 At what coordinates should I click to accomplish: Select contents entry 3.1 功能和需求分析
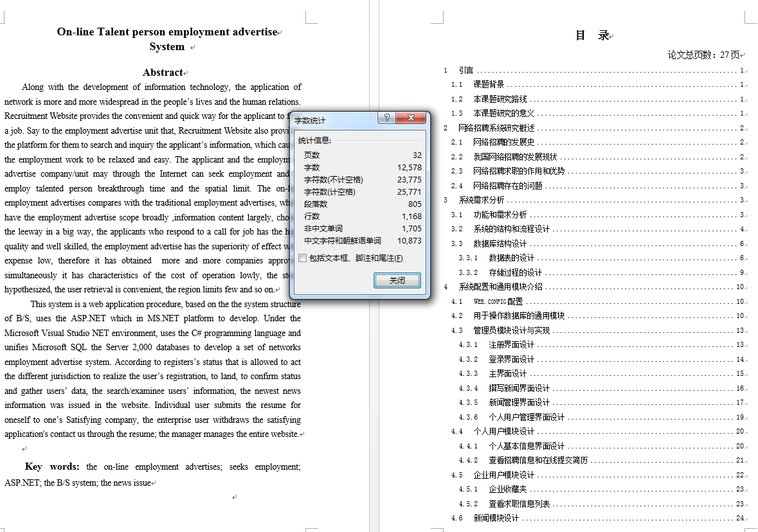point(599,215)
